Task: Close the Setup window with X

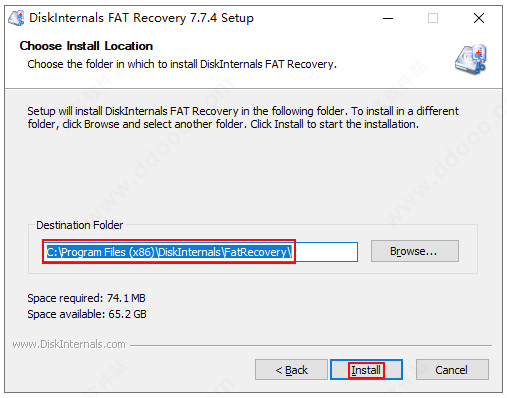Action: coord(479,18)
